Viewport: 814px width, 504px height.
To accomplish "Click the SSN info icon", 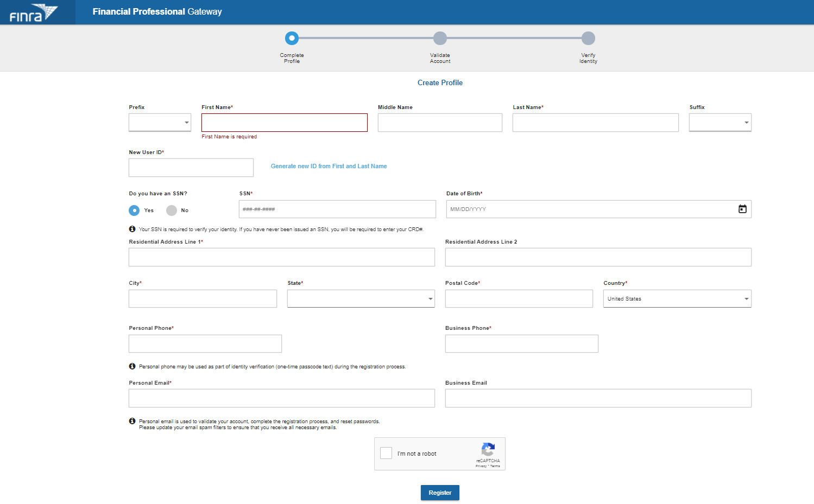I will click(x=132, y=229).
